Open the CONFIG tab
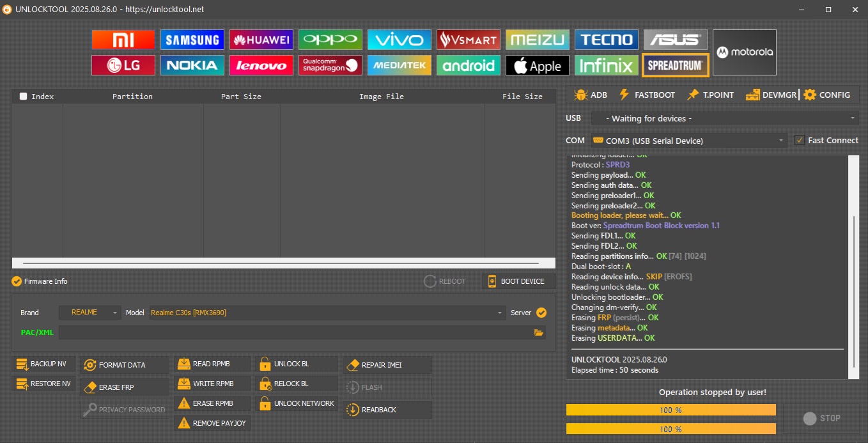This screenshot has height=443, width=868. tap(827, 95)
